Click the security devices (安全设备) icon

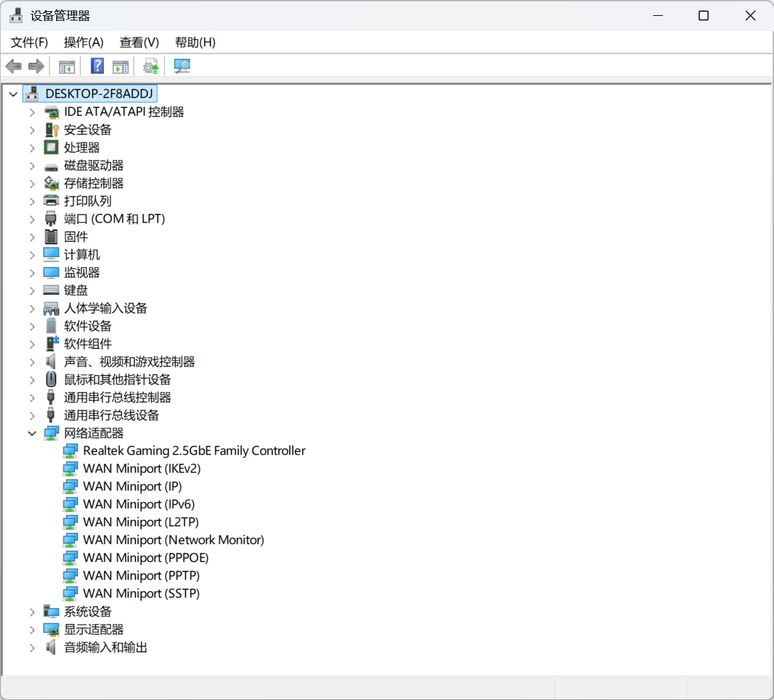pyautogui.click(x=51, y=130)
